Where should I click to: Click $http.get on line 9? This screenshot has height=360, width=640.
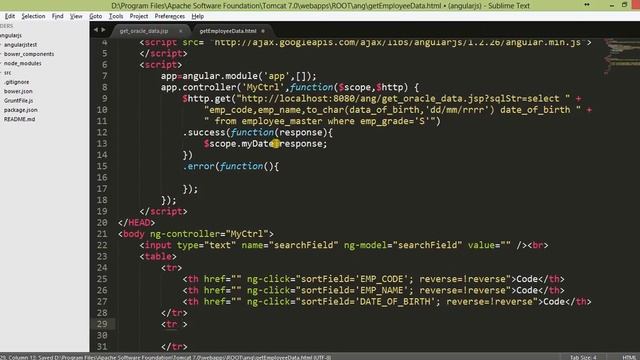[x=207, y=99]
